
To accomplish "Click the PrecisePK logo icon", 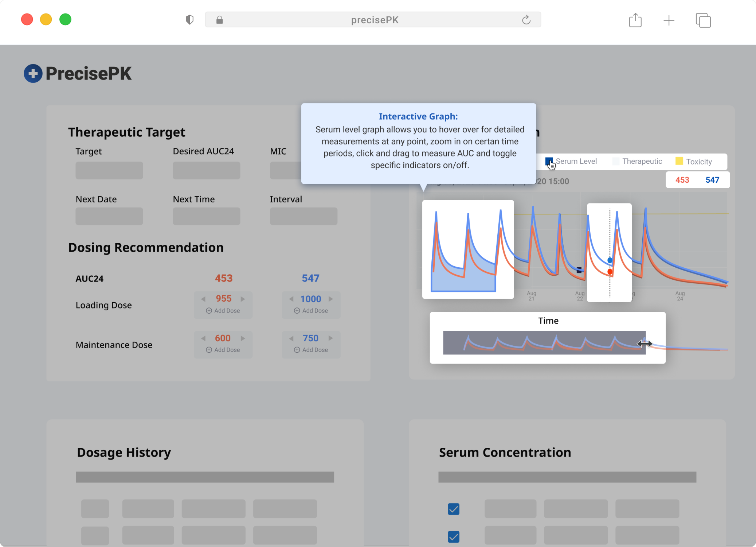I will tap(33, 73).
